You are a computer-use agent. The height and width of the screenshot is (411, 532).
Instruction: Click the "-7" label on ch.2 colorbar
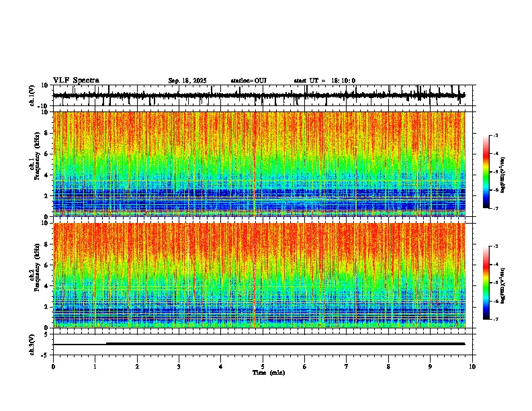click(495, 319)
